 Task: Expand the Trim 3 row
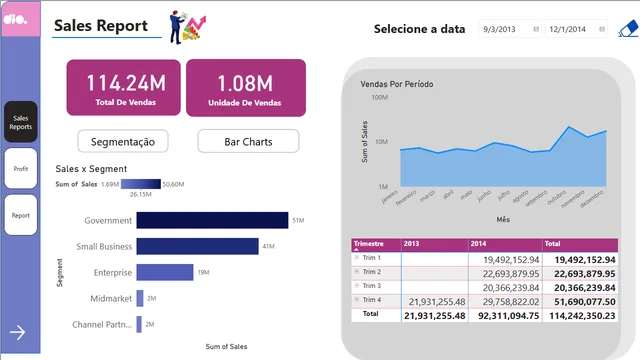pyautogui.click(x=357, y=285)
